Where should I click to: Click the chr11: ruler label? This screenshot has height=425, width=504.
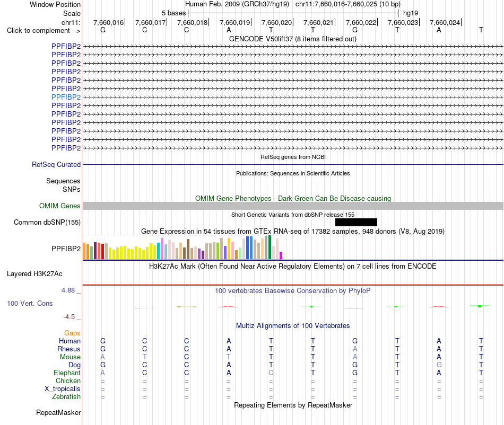(71, 22)
